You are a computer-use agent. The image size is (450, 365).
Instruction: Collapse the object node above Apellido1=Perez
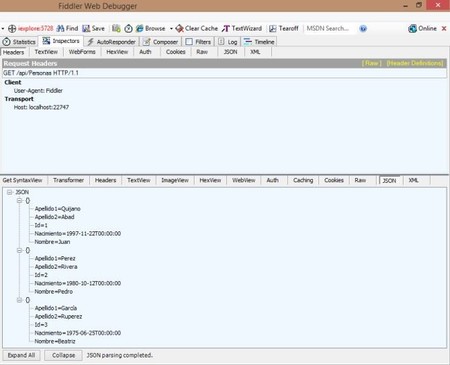pyautogui.click(x=19, y=250)
